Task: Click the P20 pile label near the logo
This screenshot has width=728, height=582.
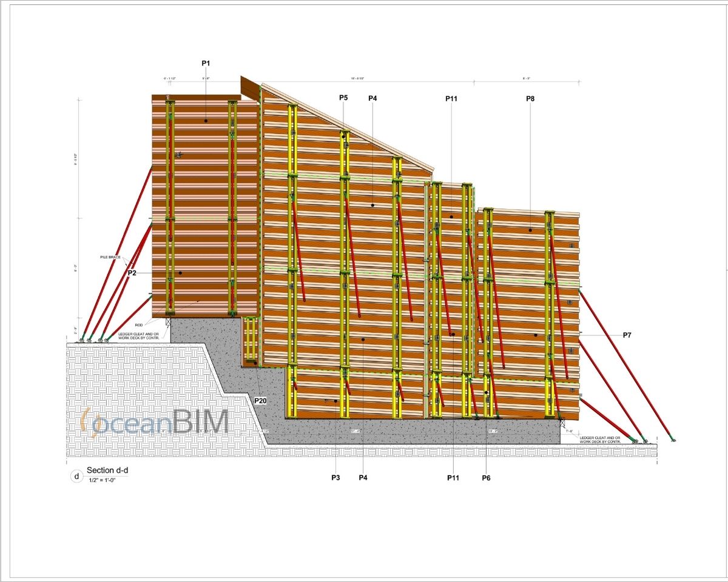Action: 261,401
